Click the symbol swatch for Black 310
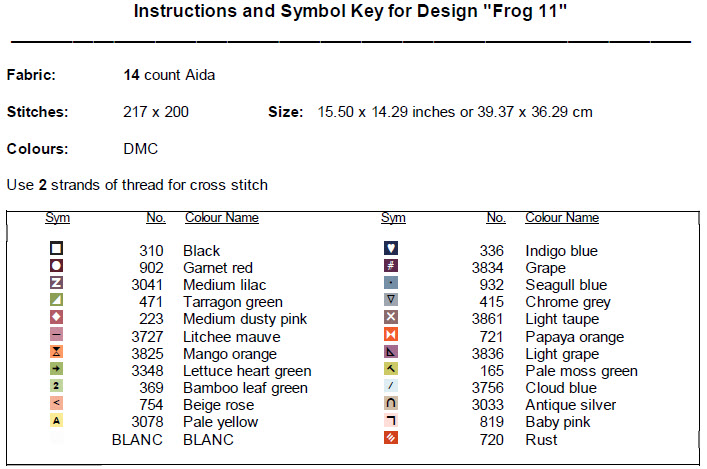Viewport: 707px width, 469px height. (57, 248)
